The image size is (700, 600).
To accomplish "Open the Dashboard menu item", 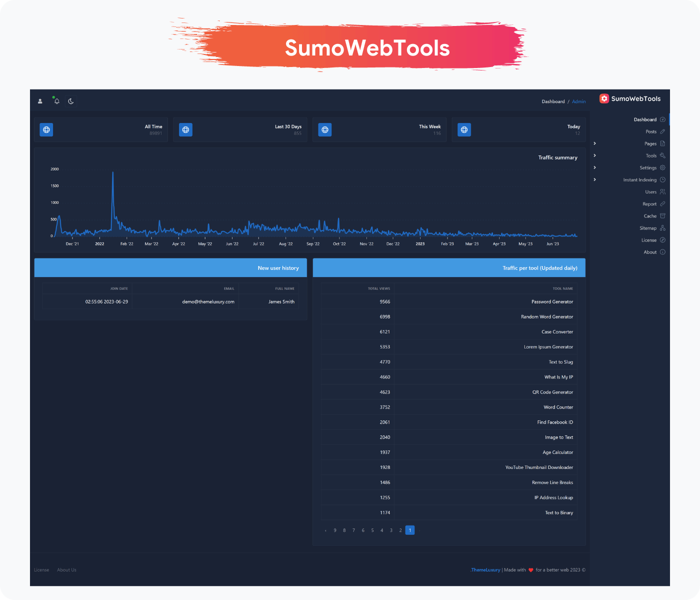I will click(645, 119).
